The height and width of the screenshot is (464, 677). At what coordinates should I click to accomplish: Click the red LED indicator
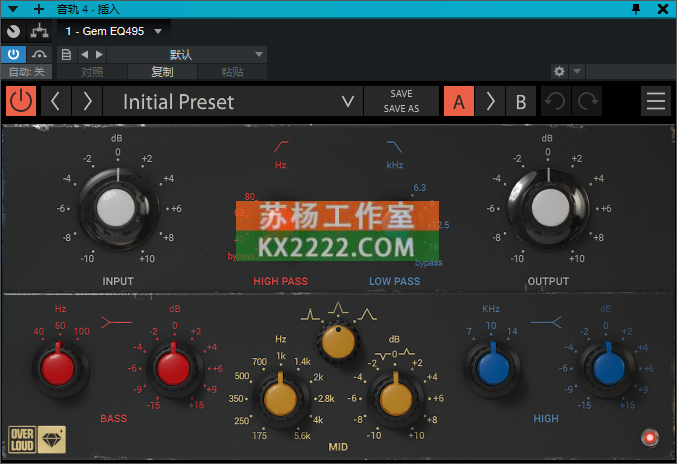point(650,438)
